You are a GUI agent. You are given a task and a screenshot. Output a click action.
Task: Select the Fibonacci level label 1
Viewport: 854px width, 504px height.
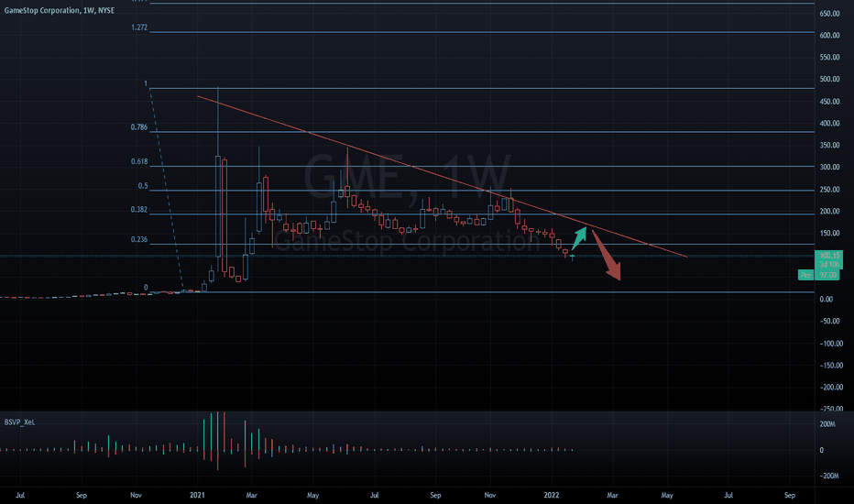tap(146, 84)
